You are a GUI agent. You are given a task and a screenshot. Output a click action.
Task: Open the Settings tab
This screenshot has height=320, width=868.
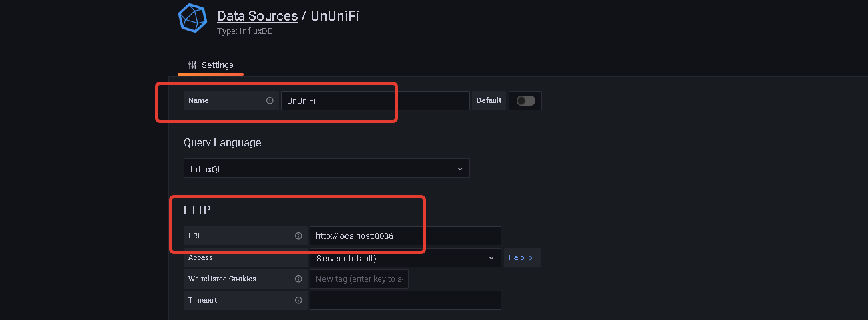[211, 65]
